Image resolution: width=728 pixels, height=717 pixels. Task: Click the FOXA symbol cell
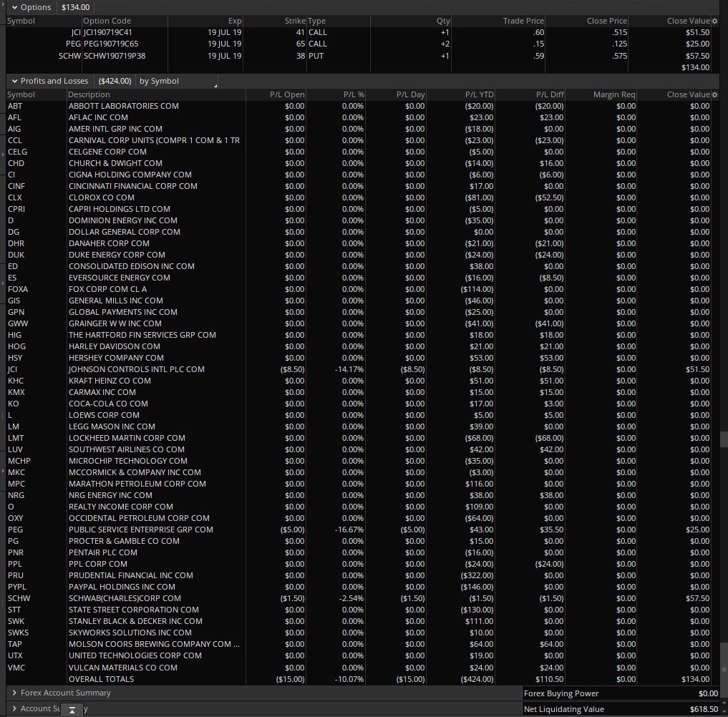coord(18,289)
